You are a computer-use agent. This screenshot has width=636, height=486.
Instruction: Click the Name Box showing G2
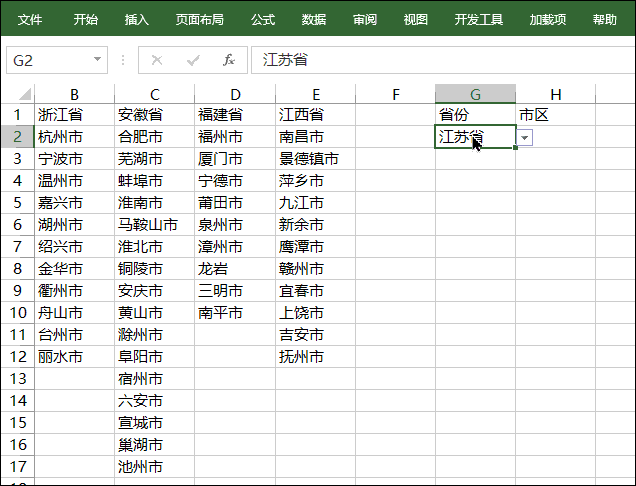57,60
